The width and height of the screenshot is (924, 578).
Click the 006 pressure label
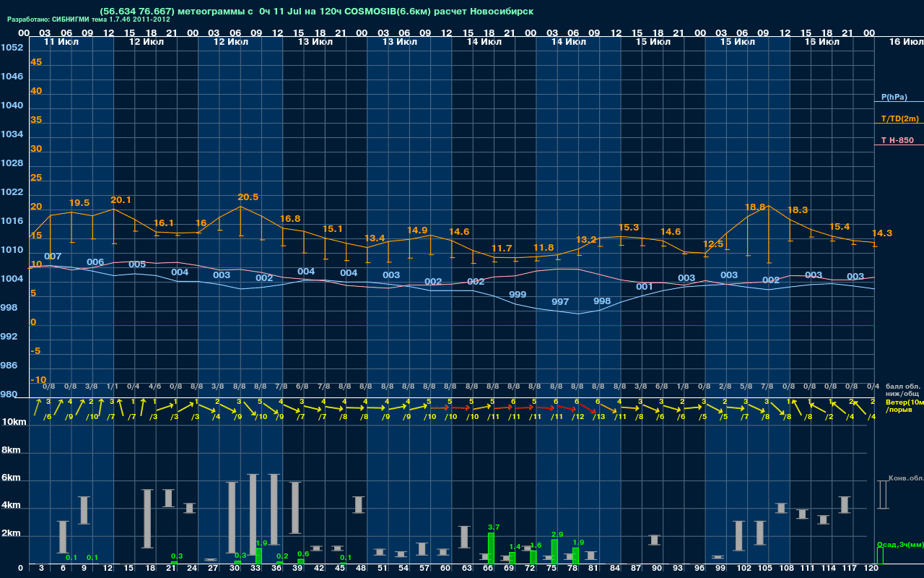(x=95, y=262)
